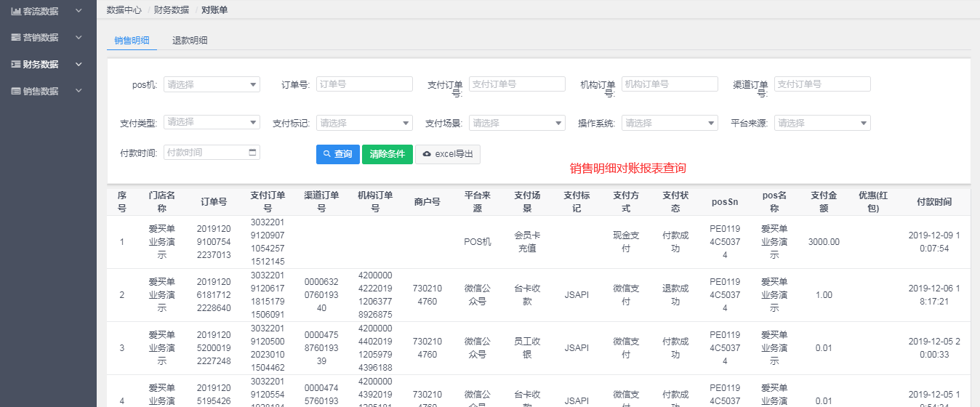Click the green 清除条件 button

pos(387,154)
